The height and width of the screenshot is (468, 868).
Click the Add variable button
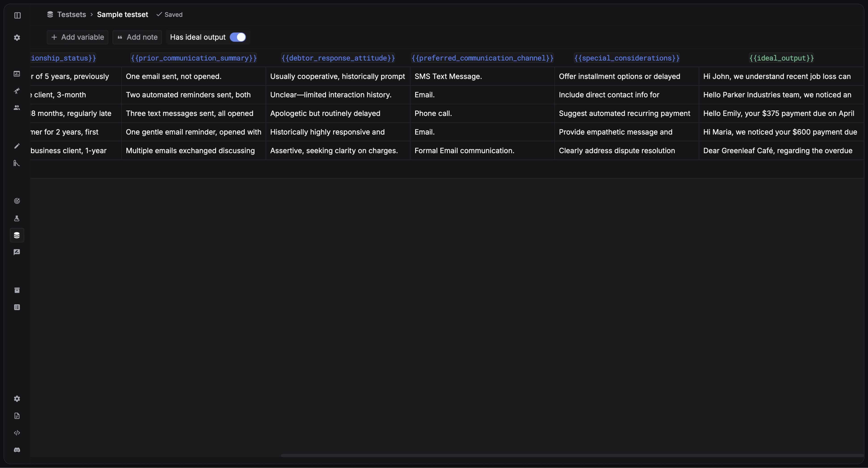tap(77, 37)
